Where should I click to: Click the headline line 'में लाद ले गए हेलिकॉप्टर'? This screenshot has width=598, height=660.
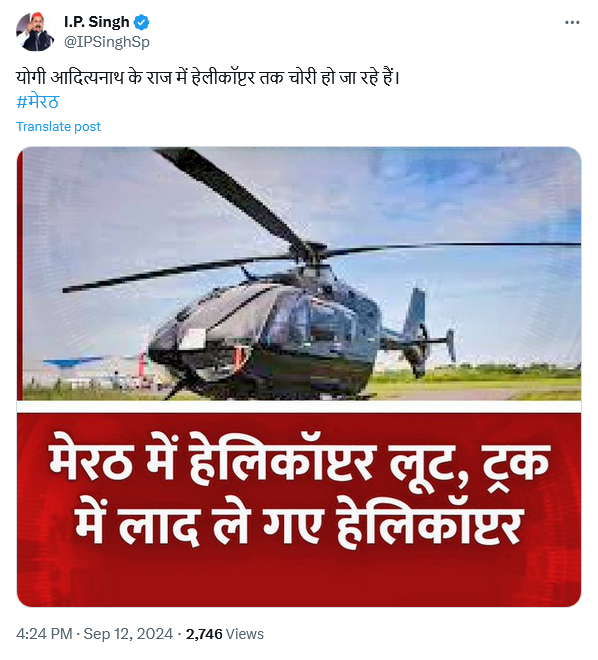pyautogui.click(x=298, y=524)
